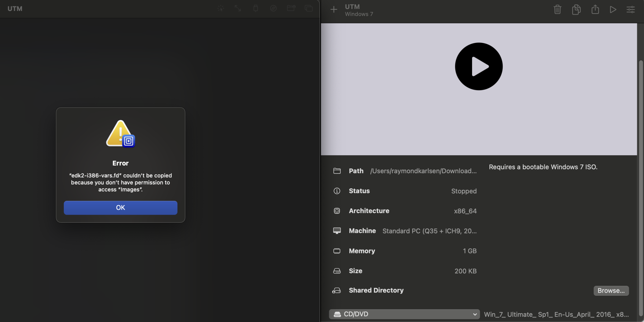
Task: Open the shared folder icon in VM toolbar
Action: point(291,8)
